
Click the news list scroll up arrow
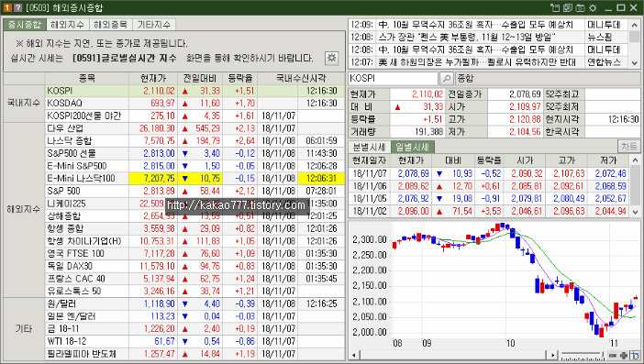[635, 25]
